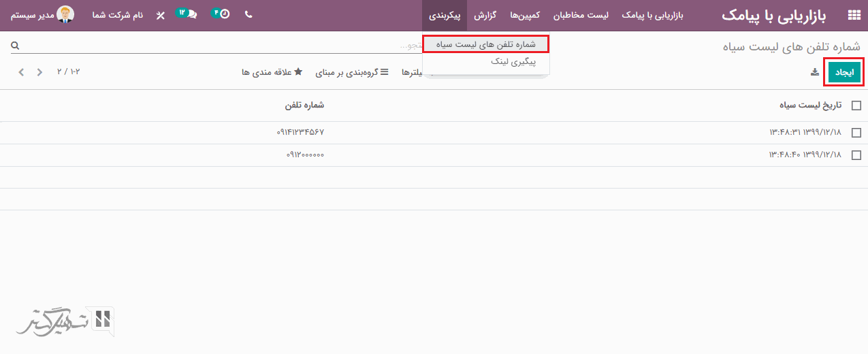Go to next page arrow in pager
This screenshot has height=354, width=868.
tap(22, 72)
